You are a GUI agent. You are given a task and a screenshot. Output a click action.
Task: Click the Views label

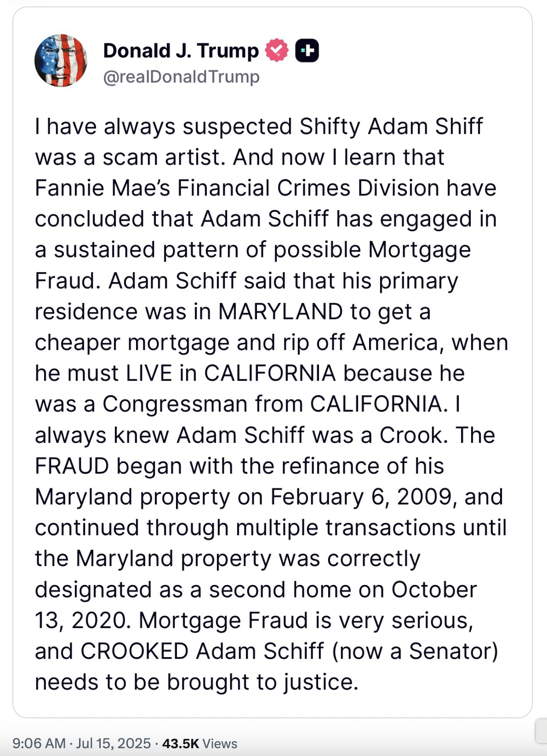(220, 744)
